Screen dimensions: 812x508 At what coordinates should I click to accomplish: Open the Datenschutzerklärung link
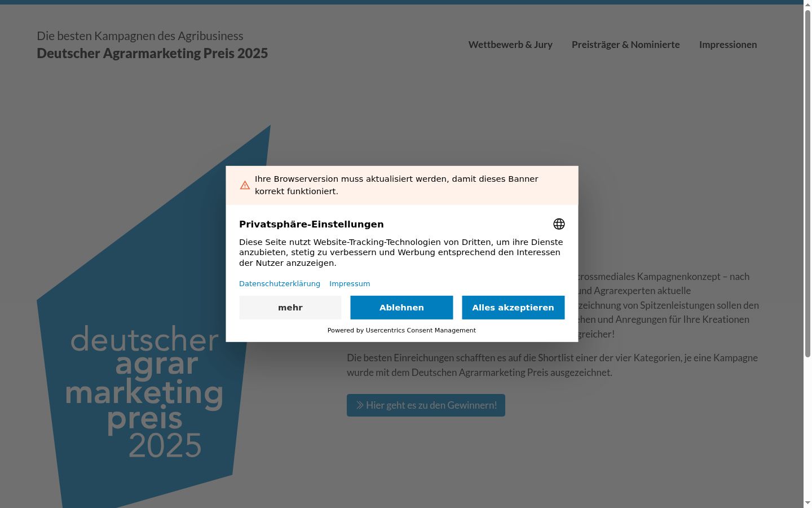[280, 284]
